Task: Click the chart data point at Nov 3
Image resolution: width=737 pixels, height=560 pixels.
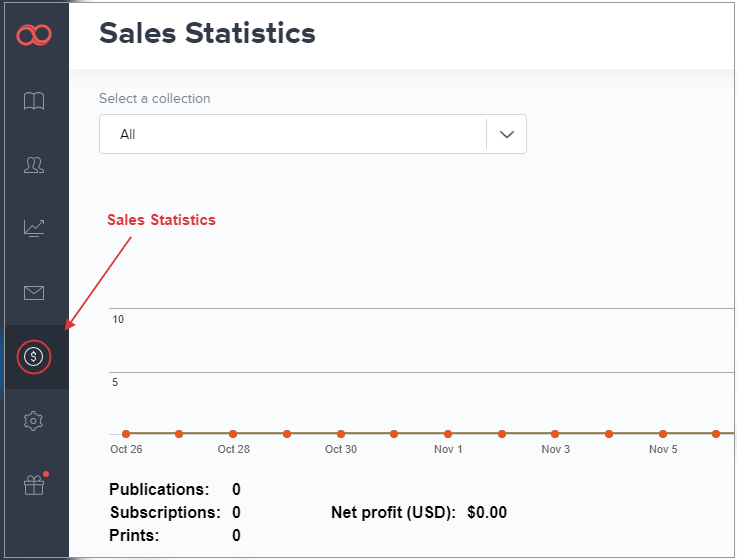Action: coord(555,434)
